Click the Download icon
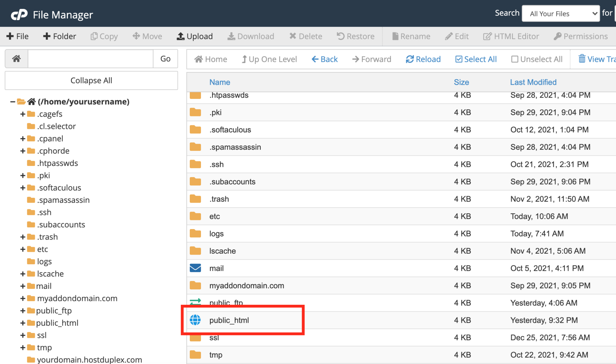The width and height of the screenshot is (616, 364). click(231, 36)
